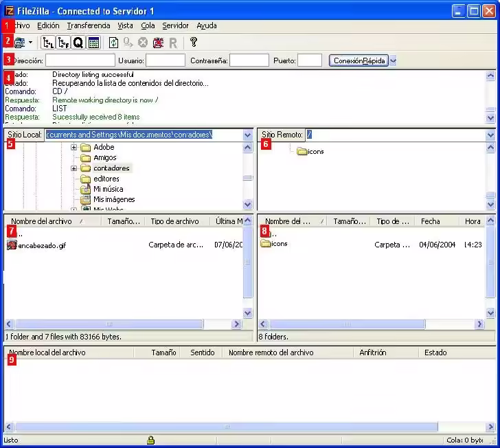Open the Transferencia menu
Image resolution: width=500 pixels, height=448 pixels.
89,25
